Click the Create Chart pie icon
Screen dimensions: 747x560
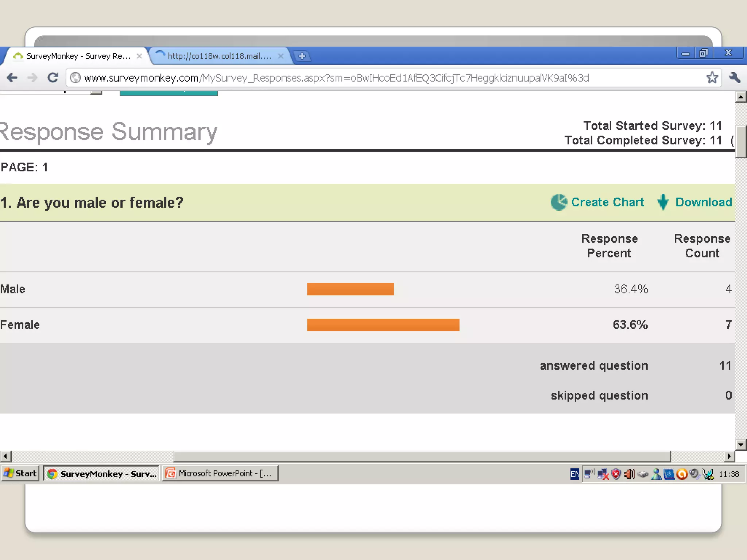click(x=558, y=202)
